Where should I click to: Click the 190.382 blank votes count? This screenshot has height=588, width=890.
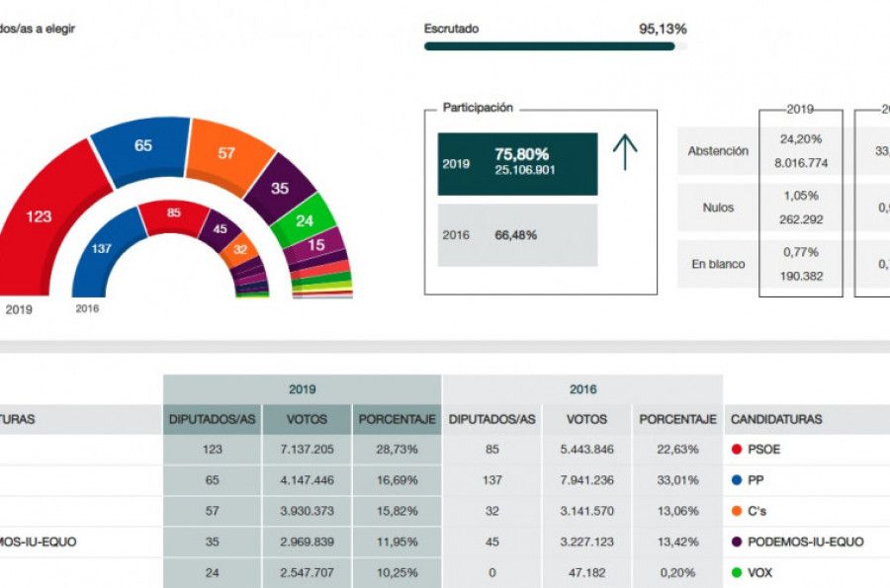pos(801,276)
